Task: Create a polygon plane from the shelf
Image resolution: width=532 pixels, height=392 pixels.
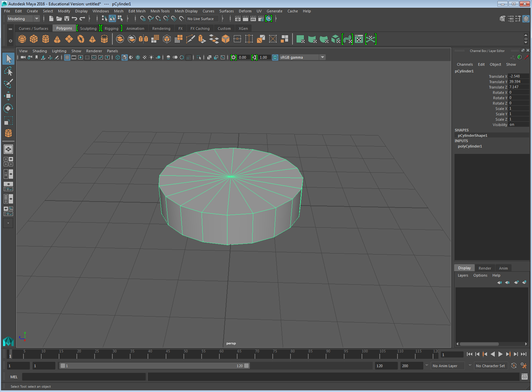Action: point(69,39)
